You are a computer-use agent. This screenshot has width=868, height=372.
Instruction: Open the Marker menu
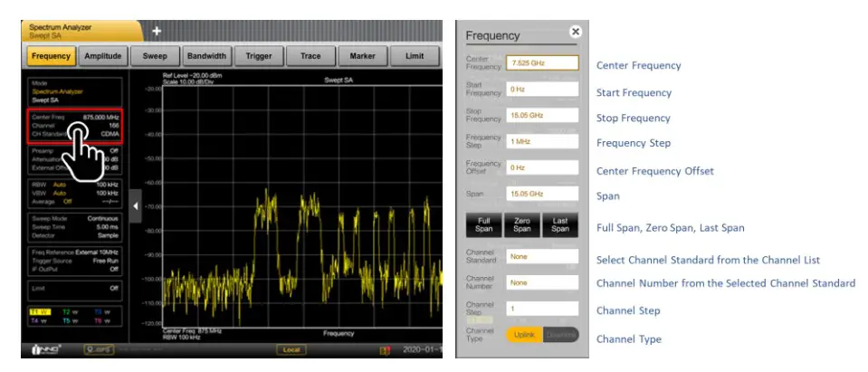coord(363,56)
